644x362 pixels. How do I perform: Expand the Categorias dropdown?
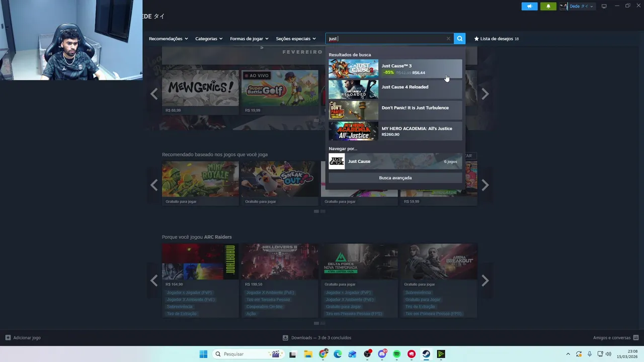tap(209, 39)
